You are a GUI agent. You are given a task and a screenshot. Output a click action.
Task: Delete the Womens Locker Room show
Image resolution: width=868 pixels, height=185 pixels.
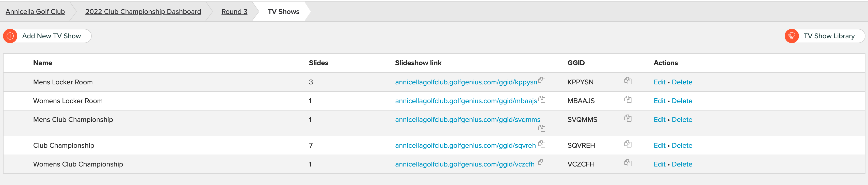click(682, 101)
